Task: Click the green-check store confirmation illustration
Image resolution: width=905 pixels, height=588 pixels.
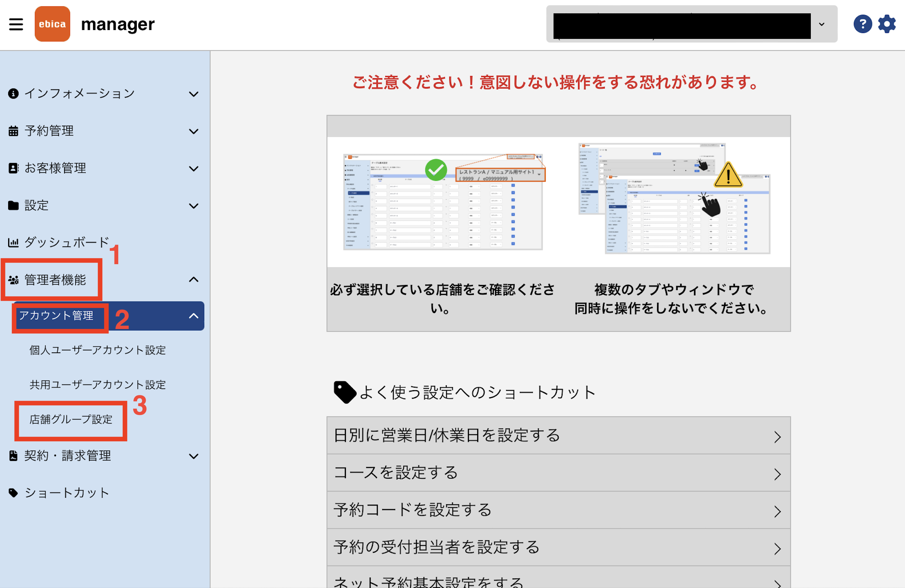Action: coord(444,202)
